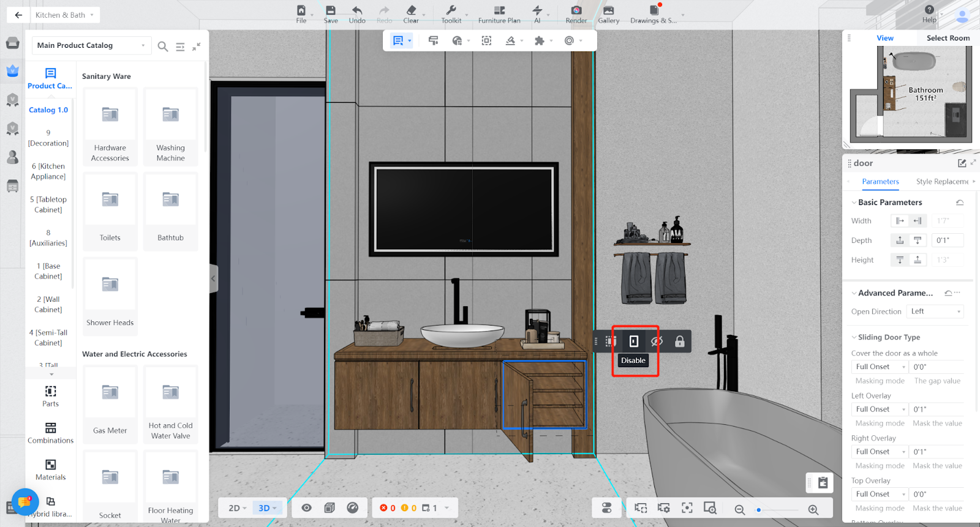
Task: Click the Undo arrow icon
Action: coord(357,10)
